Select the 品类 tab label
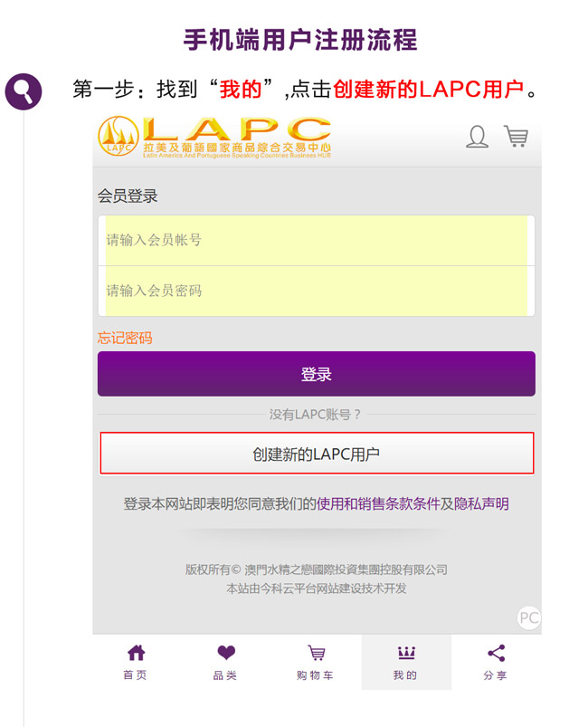This screenshot has width=588, height=727. pos(225,675)
